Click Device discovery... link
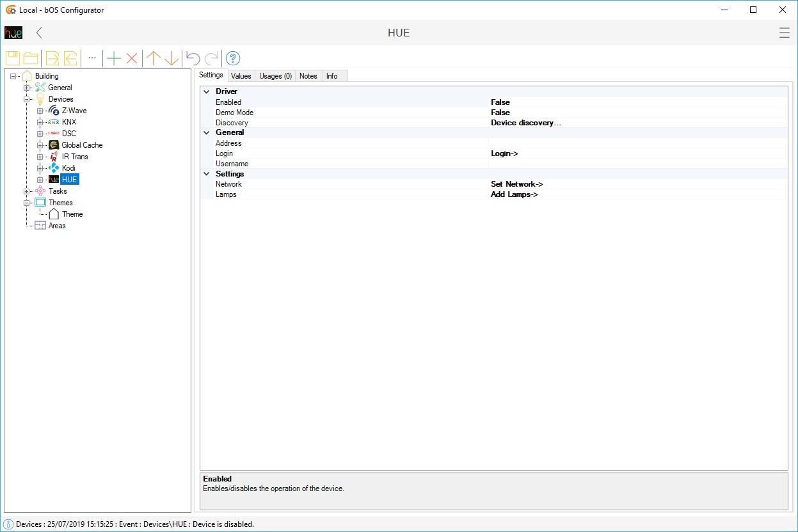Image resolution: width=798 pixels, height=532 pixels. click(x=526, y=123)
